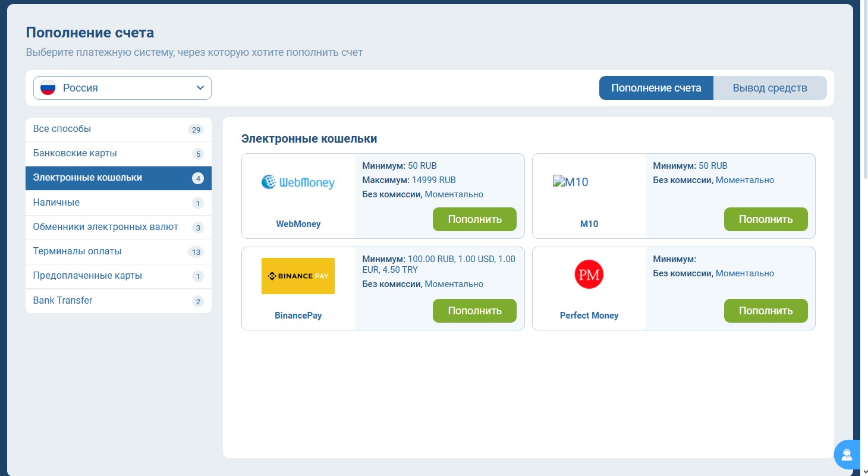Image resolution: width=868 pixels, height=476 pixels.
Task: Click the M10 name label under logo
Action: tap(589, 224)
